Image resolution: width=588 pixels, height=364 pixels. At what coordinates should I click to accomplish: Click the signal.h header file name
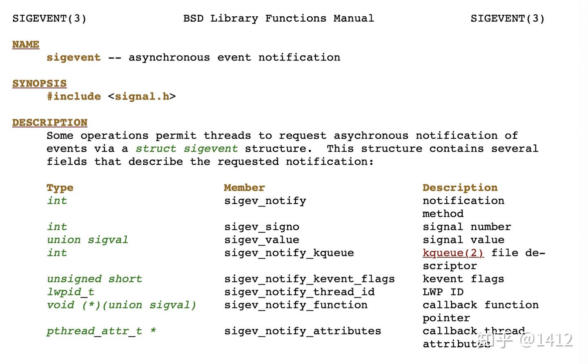[x=142, y=97]
